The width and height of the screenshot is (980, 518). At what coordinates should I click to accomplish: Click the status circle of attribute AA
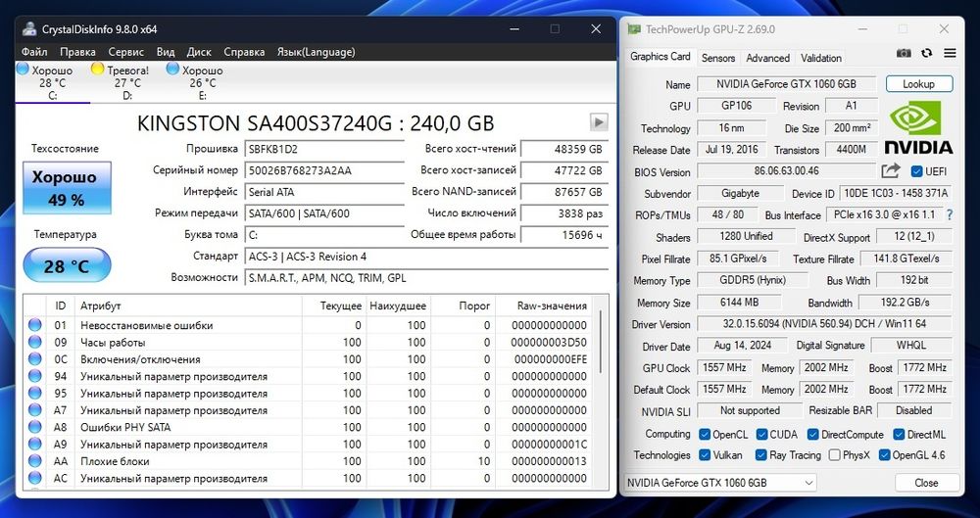34,461
